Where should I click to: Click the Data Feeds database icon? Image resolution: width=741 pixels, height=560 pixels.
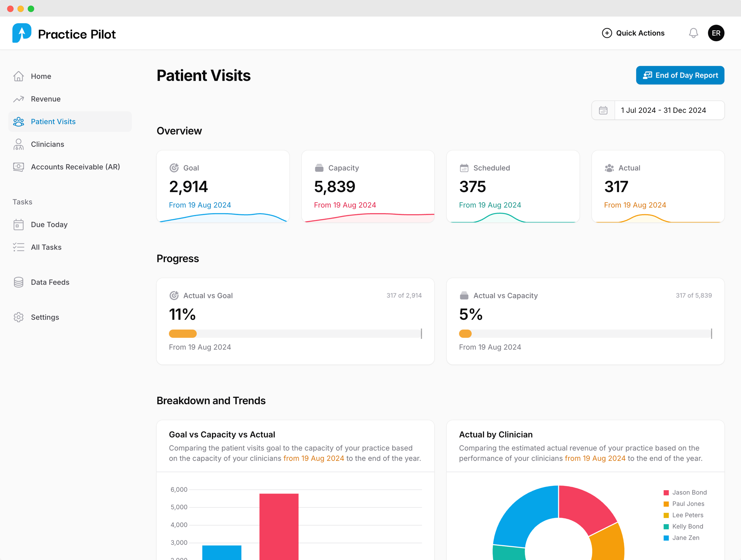click(18, 282)
